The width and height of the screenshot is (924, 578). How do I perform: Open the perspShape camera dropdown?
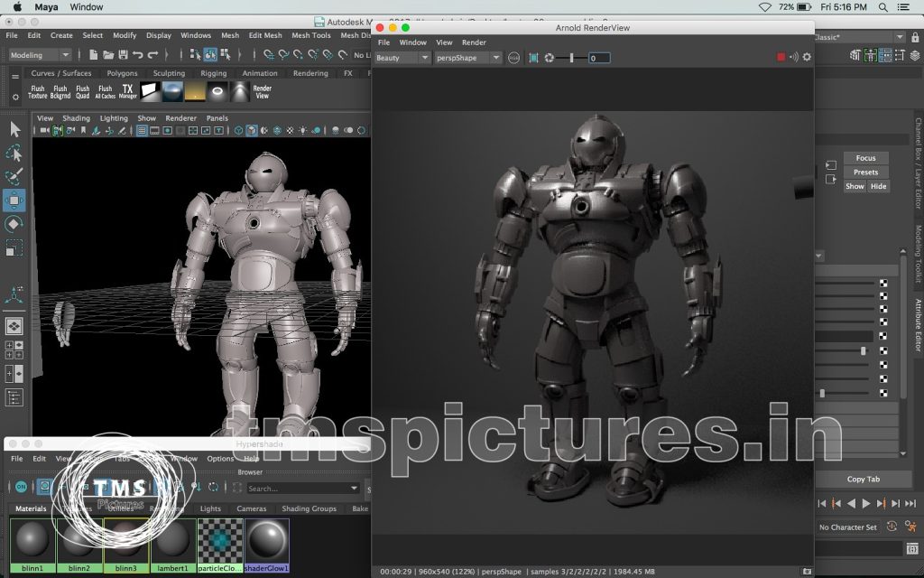pyautogui.click(x=470, y=58)
